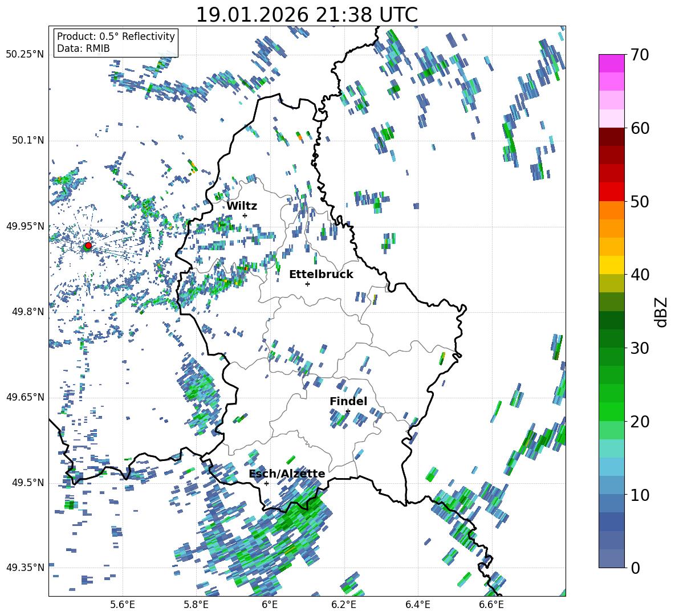Screen dimensions: 675x616
Task: Click the red radar site marker
Action: (x=88, y=246)
